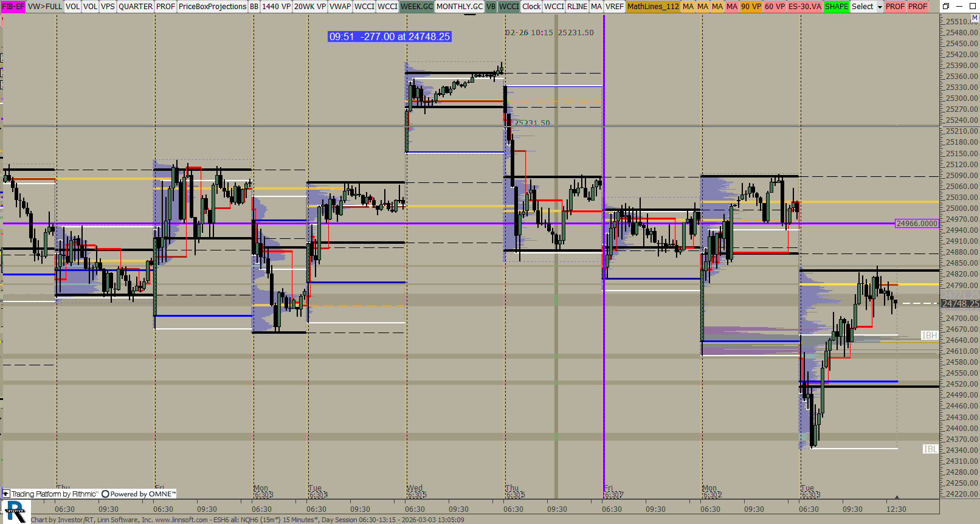The width and height of the screenshot is (980, 524).
Task: Click the Rithmic trading platform icon
Action: coord(7,494)
